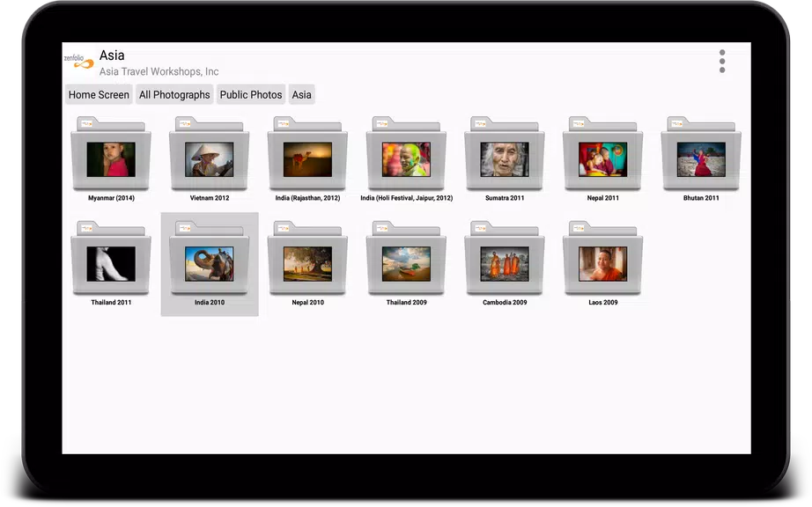
Task: Open the three-dot overflow menu
Action: pyautogui.click(x=722, y=61)
